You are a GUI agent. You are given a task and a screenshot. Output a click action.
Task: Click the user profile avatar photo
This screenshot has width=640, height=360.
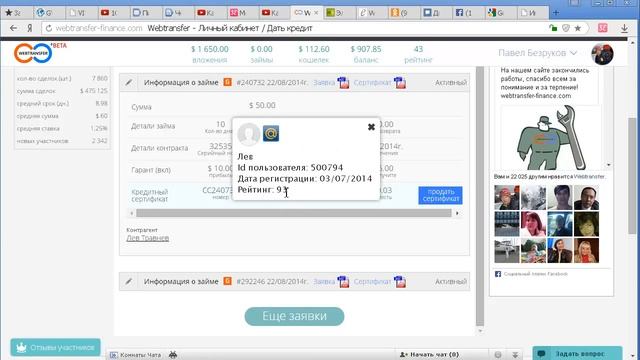tap(602, 53)
